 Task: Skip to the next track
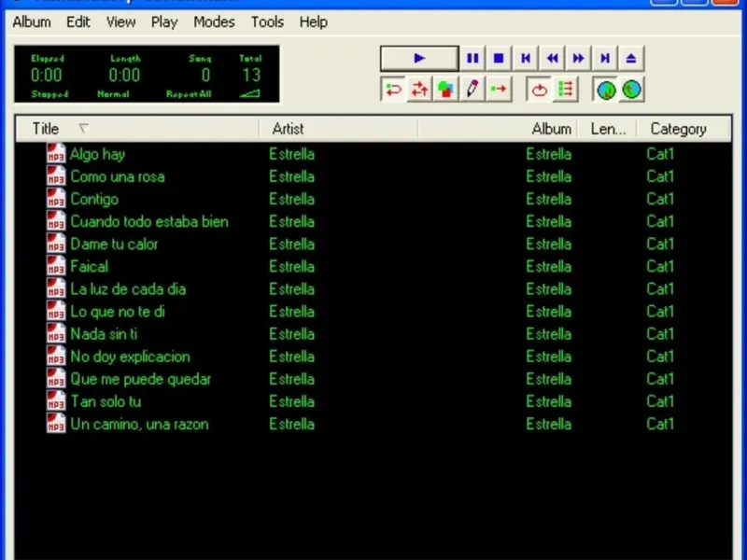click(x=605, y=59)
